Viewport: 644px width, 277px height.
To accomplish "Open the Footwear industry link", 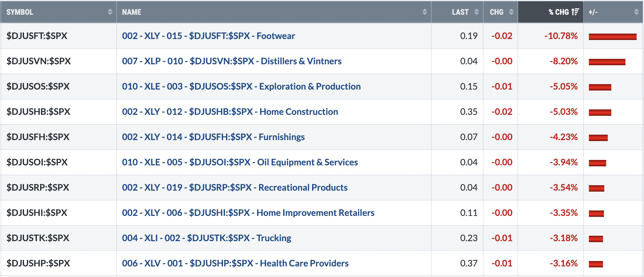I will point(209,36).
